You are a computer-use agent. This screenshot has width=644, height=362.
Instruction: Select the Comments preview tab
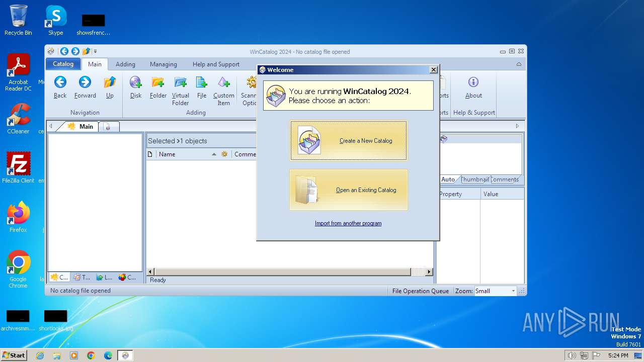[x=504, y=179]
